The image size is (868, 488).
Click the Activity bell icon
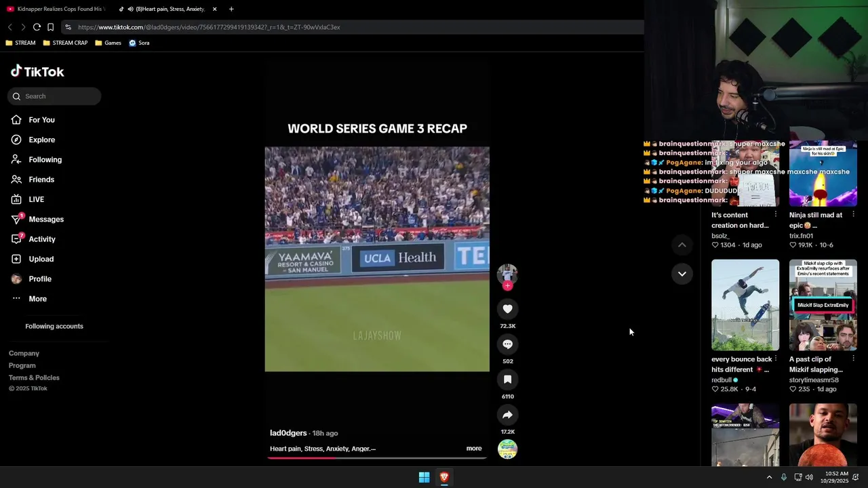(x=17, y=239)
